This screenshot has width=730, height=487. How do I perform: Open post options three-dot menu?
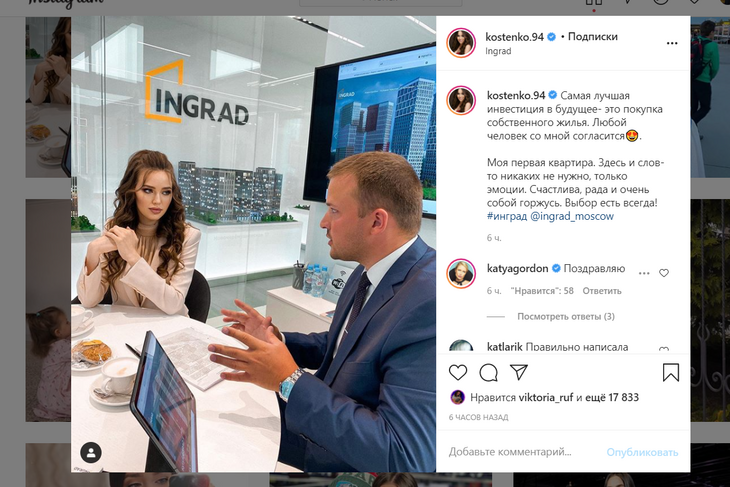click(672, 43)
